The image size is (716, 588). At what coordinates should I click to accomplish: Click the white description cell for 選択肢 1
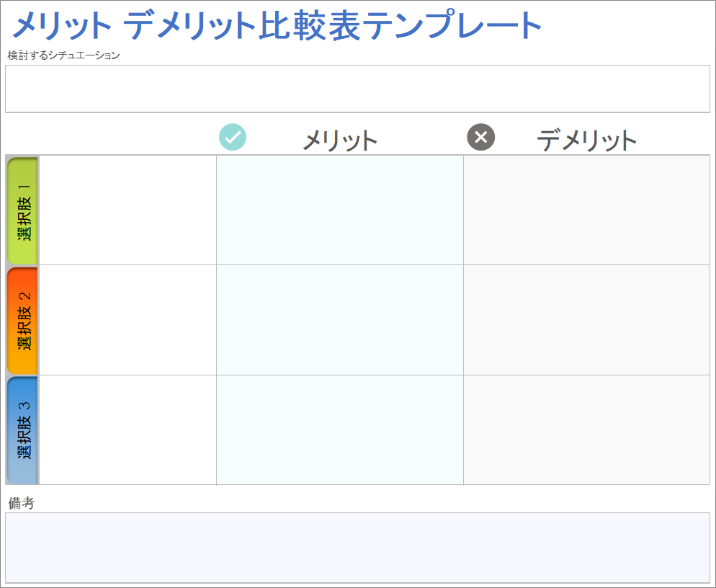point(127,210)
